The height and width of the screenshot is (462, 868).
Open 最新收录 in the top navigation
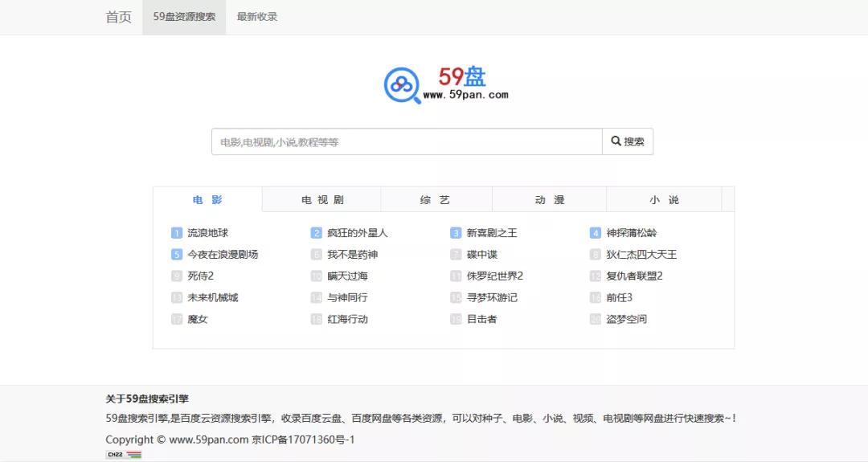257,17
